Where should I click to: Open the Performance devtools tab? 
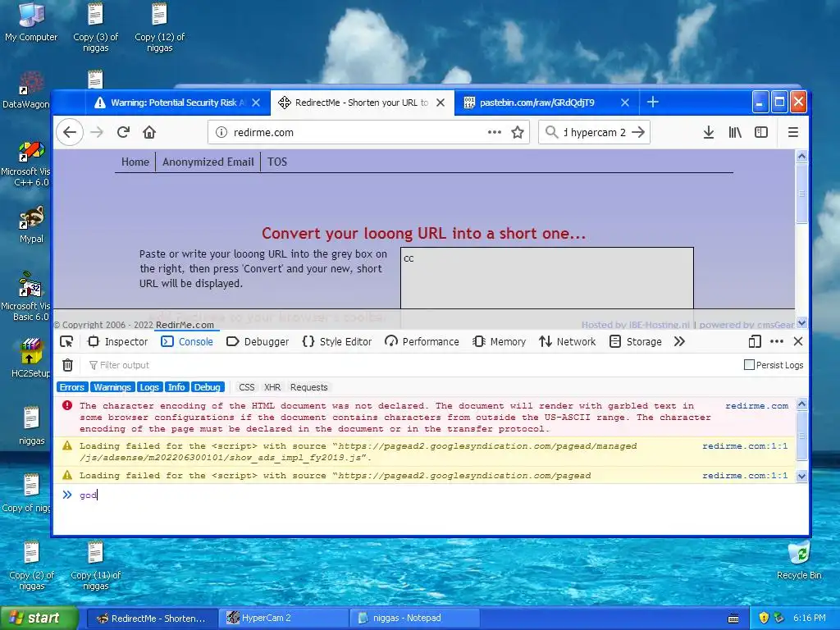tap(422, 342)
